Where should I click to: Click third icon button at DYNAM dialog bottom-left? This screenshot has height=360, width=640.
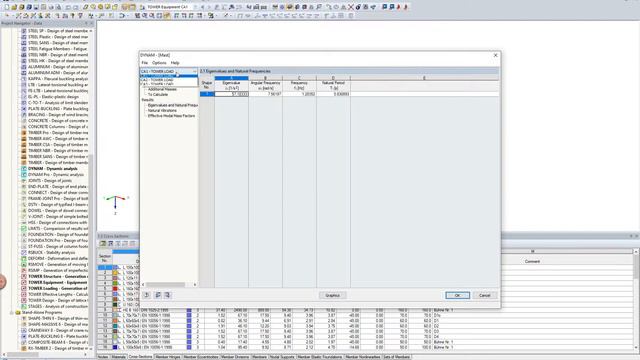[167, 295]
